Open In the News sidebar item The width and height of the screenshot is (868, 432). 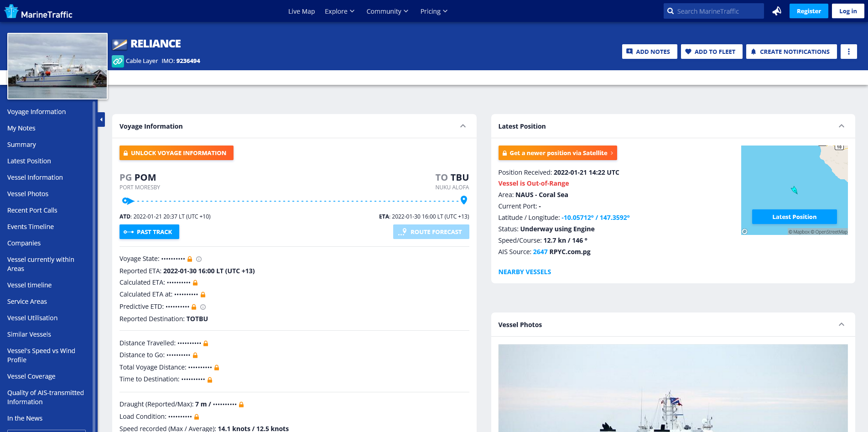(25, 418)
